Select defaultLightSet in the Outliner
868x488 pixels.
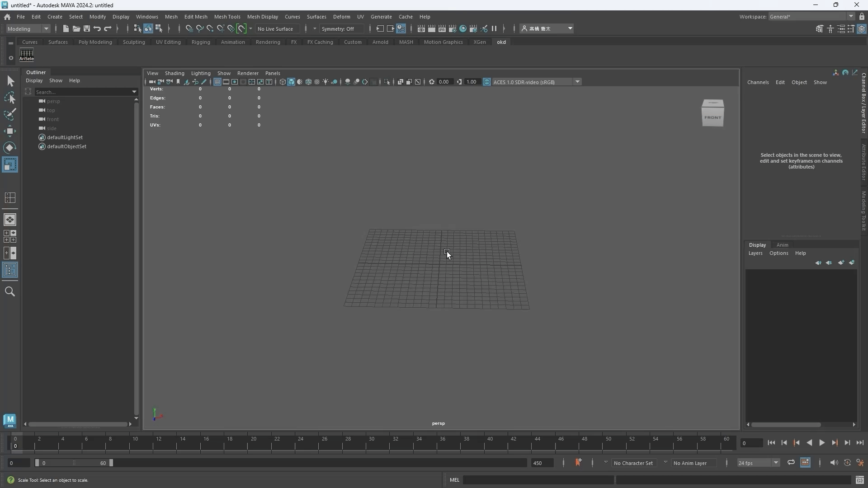coord(65,137)
